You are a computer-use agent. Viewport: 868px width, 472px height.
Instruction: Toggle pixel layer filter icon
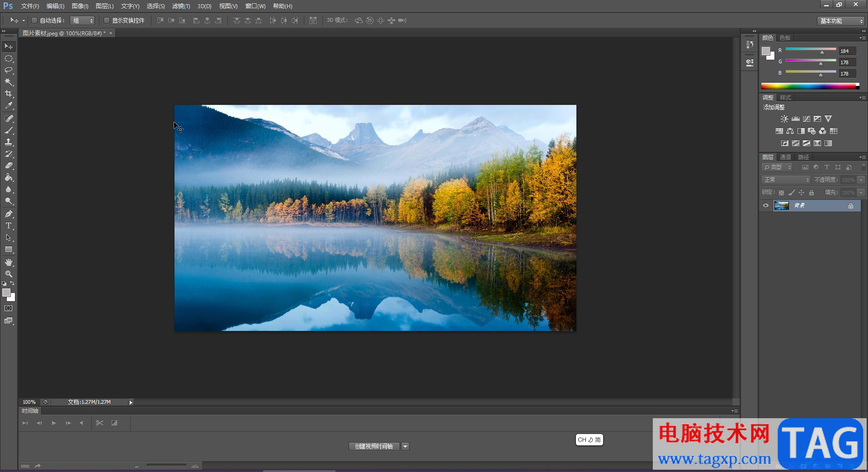(805, 167)
